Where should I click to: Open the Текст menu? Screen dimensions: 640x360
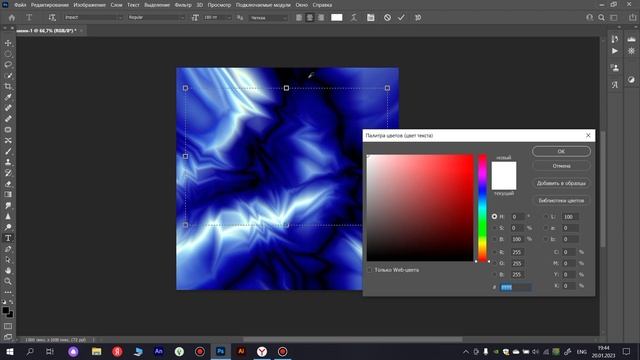click(133, 5)
